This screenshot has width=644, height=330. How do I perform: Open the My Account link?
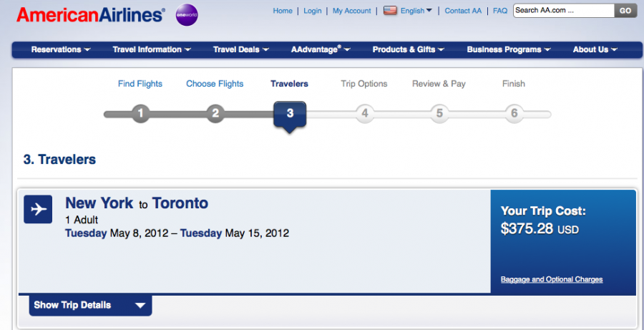coord(351,11)
